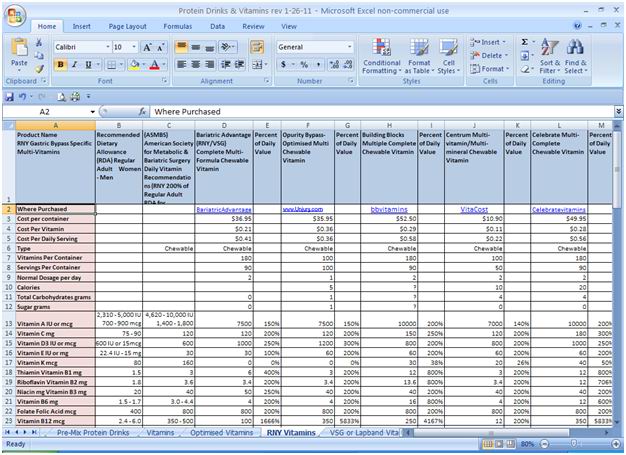Click Merge and Center

[258, 64]
